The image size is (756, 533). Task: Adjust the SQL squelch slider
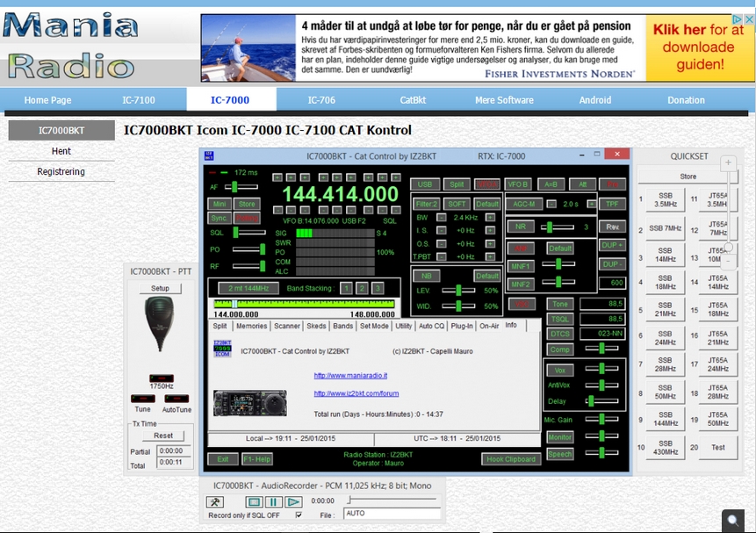point(248,233)
